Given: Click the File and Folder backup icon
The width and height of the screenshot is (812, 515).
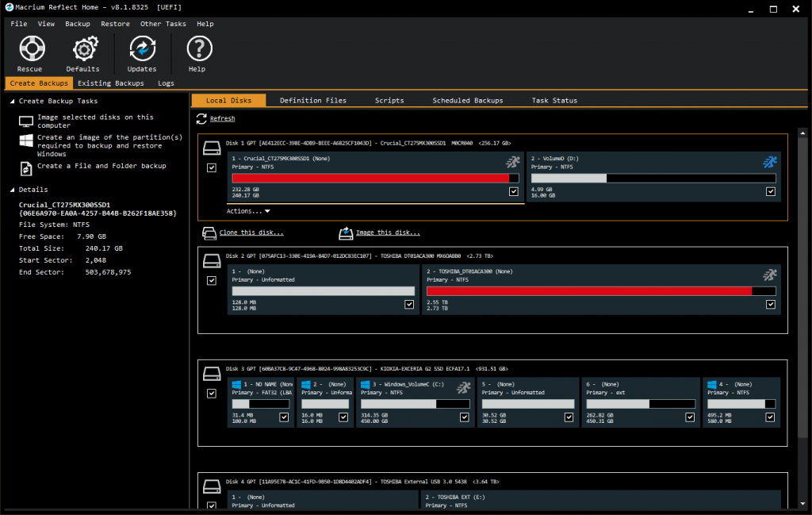Looking at the screenshot, I should tap(26, 168).
